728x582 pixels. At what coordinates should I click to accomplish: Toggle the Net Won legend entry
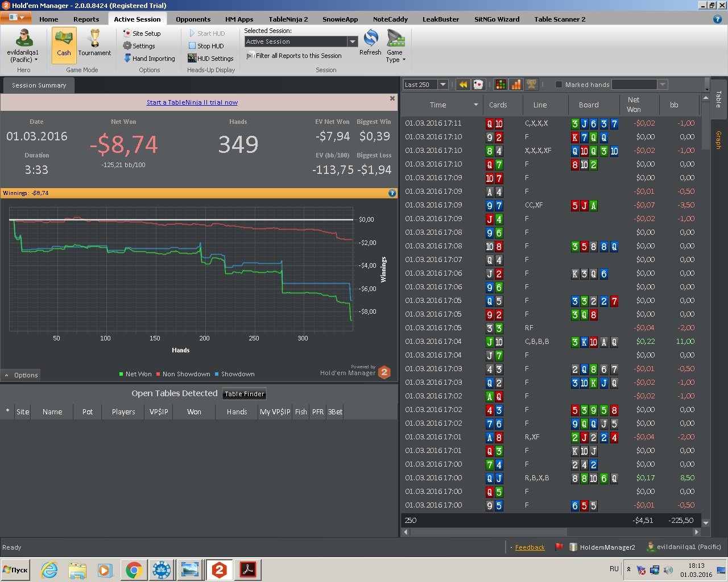pos(135,374)
